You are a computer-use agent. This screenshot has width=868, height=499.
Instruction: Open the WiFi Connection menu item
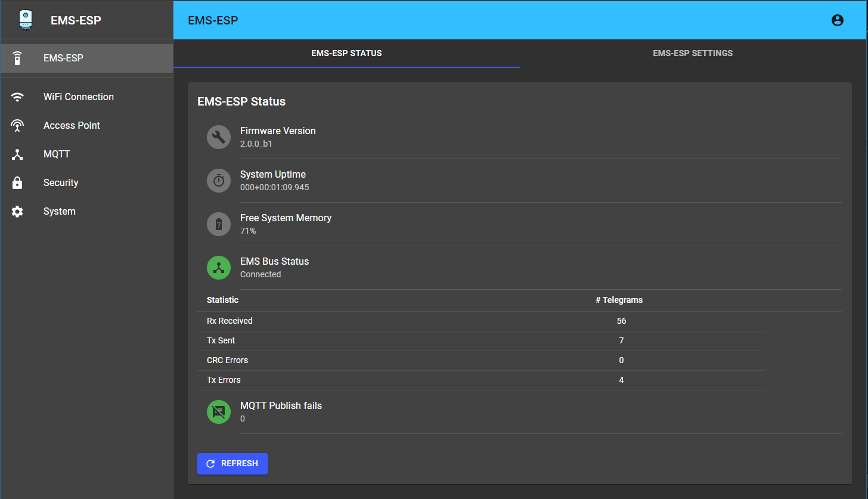79,97
